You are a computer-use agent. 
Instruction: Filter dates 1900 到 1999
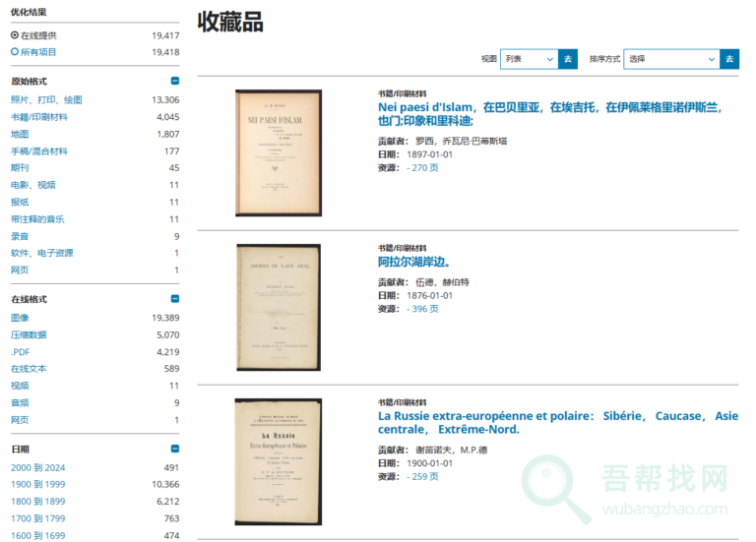37,484
